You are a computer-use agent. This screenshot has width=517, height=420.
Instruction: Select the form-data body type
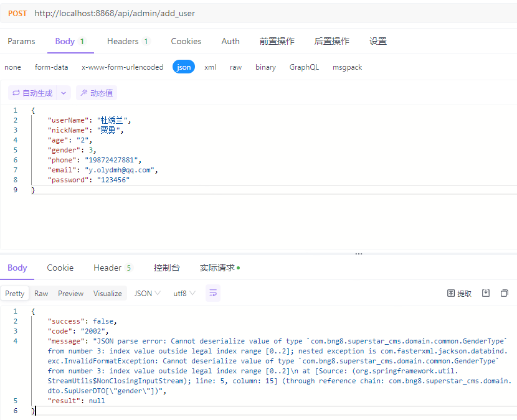pos(52,67)
